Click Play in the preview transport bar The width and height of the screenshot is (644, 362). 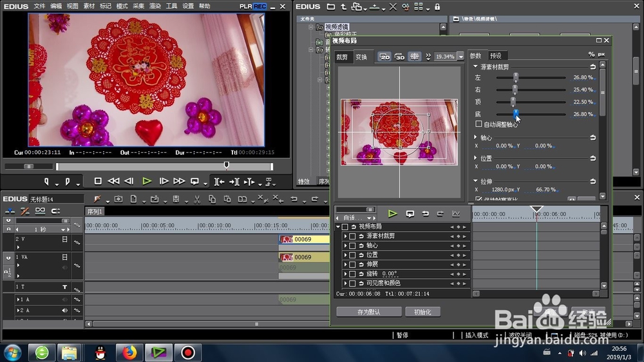pos(147,181)
